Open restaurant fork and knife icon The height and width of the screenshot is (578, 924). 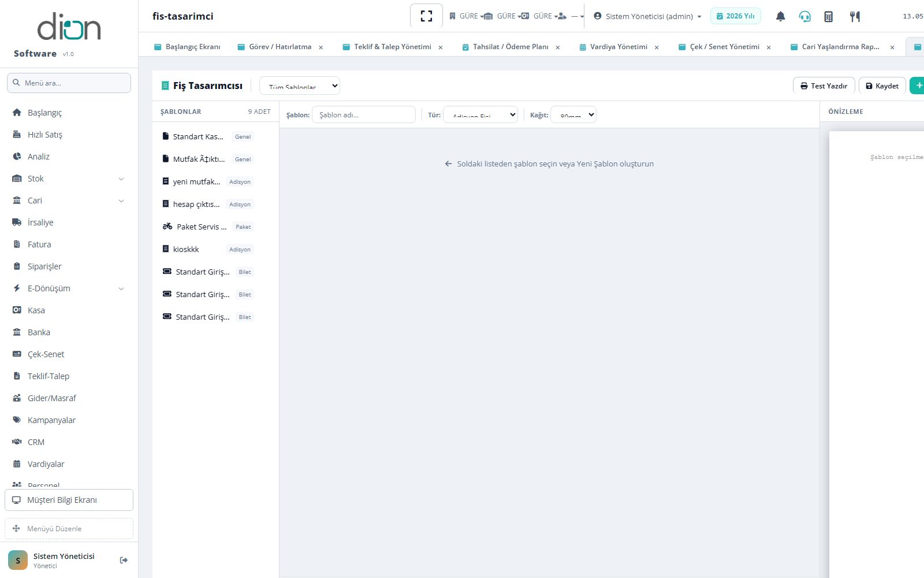tap(855, 16)
